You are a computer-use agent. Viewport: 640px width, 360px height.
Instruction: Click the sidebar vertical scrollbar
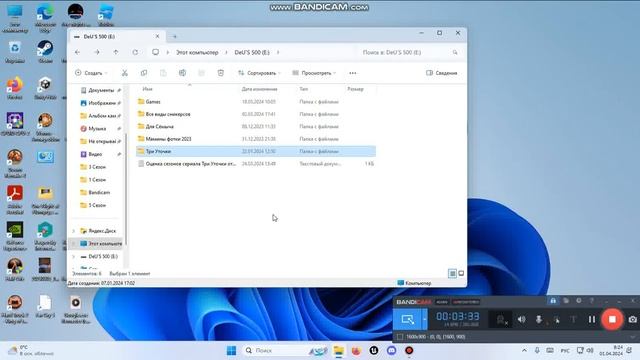coord(126,190)
